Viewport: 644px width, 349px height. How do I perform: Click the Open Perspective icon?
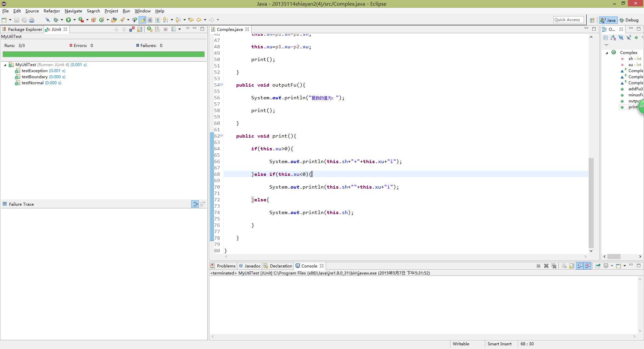[592, 20]
